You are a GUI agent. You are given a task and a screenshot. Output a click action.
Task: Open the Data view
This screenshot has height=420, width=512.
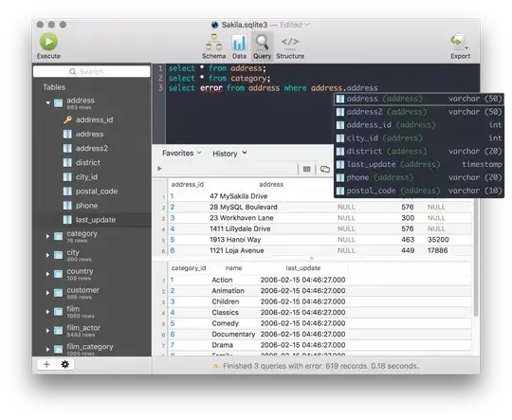pyautogui.click(x=239, y=46)
